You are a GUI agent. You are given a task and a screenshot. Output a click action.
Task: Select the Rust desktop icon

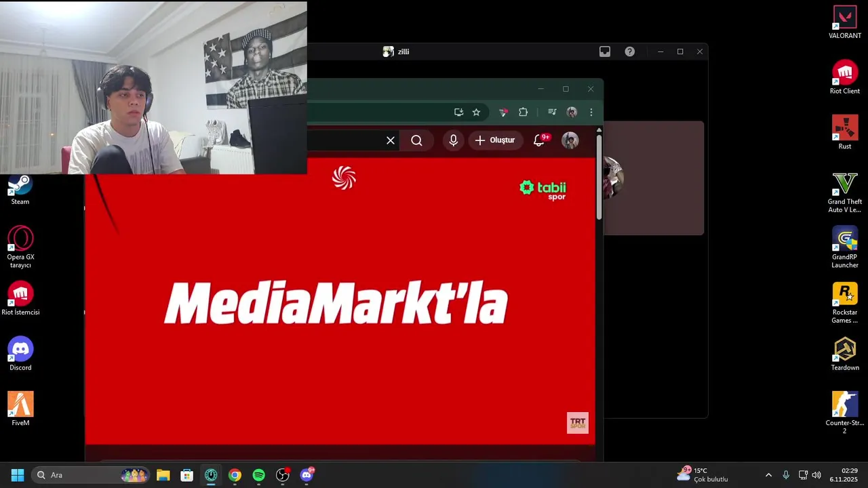coord(844,133)
